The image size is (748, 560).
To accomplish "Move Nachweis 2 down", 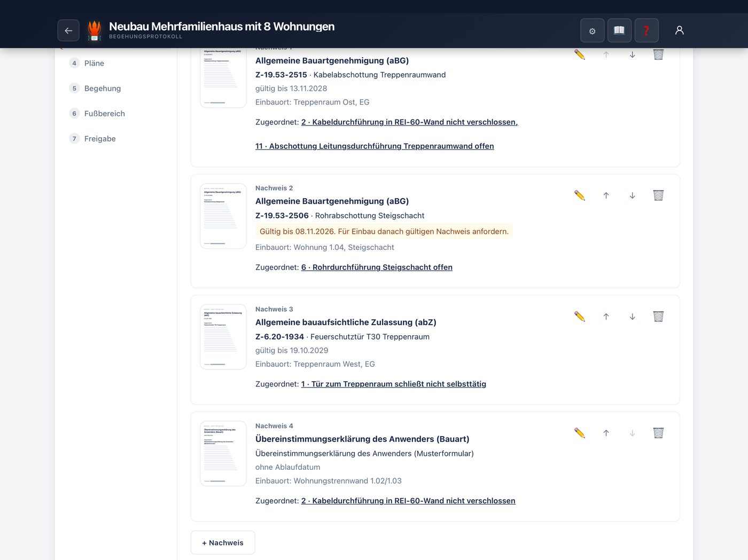I will click(x=632, y=195).
